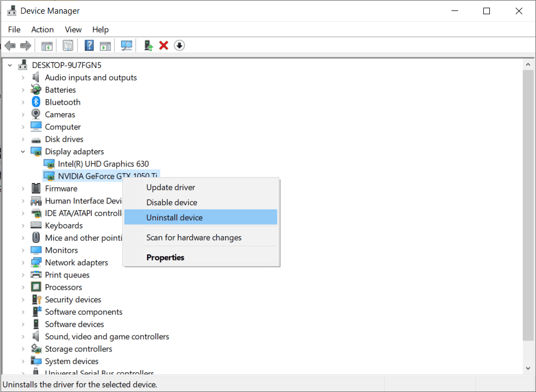Expand the Bluetooth category arrow
Screen dimensions: 536x392
pyautogui.click(x=23, y=102)
